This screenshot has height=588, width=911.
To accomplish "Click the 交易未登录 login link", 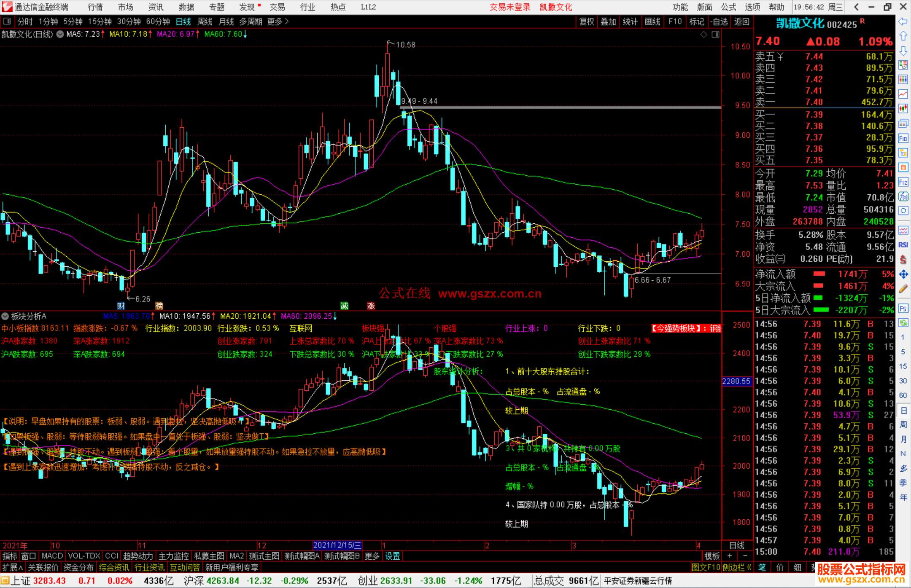I will [510, 7].
